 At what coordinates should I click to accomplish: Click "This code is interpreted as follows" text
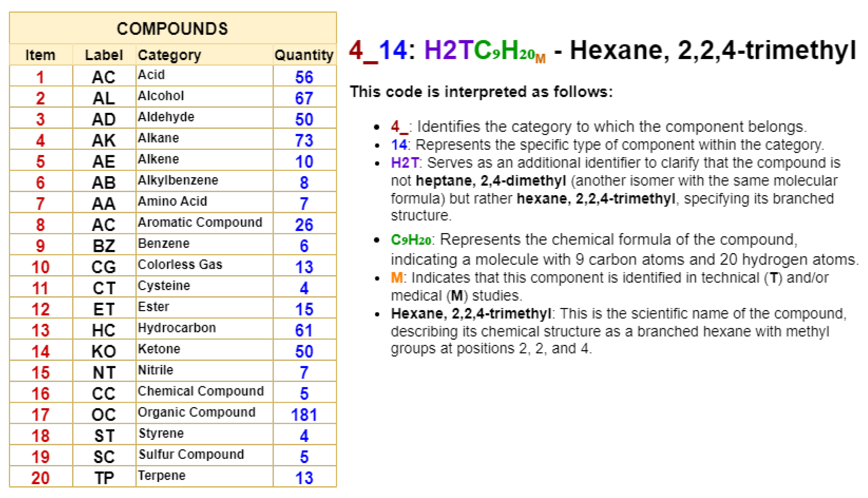pos(481,92)
